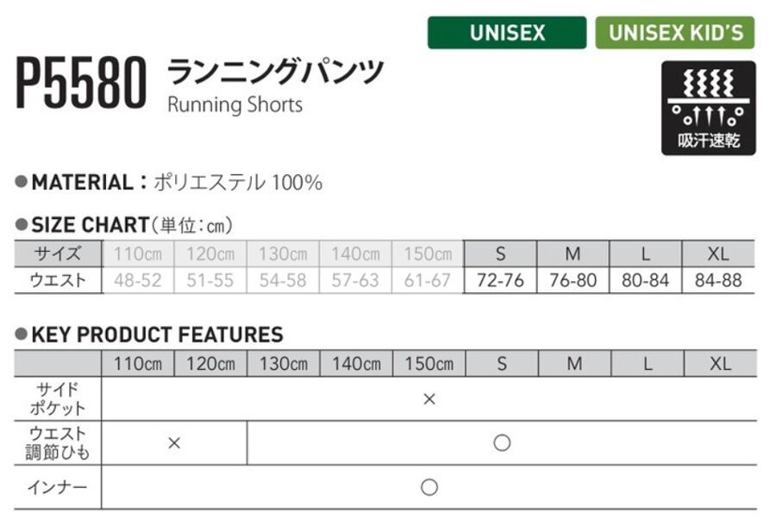Click the 84-88 waist measurement cell

(x=718, y=281)
